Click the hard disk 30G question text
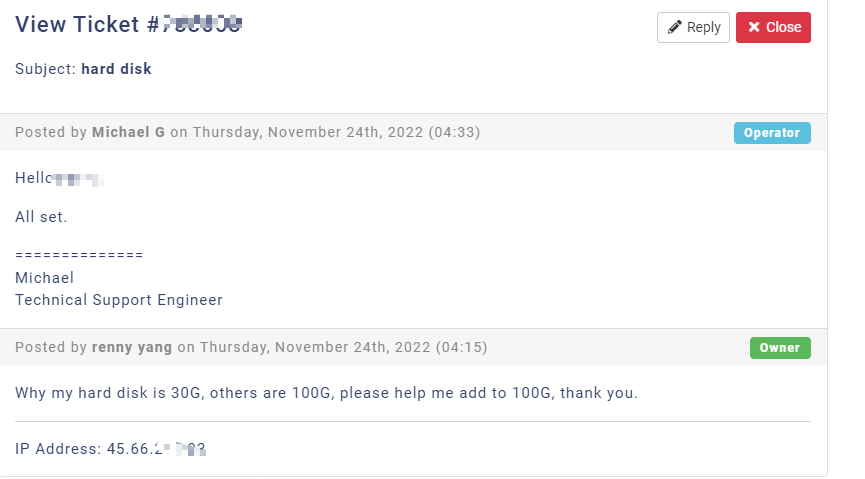This screenshot has height=479, width=865. click(326, 393)
